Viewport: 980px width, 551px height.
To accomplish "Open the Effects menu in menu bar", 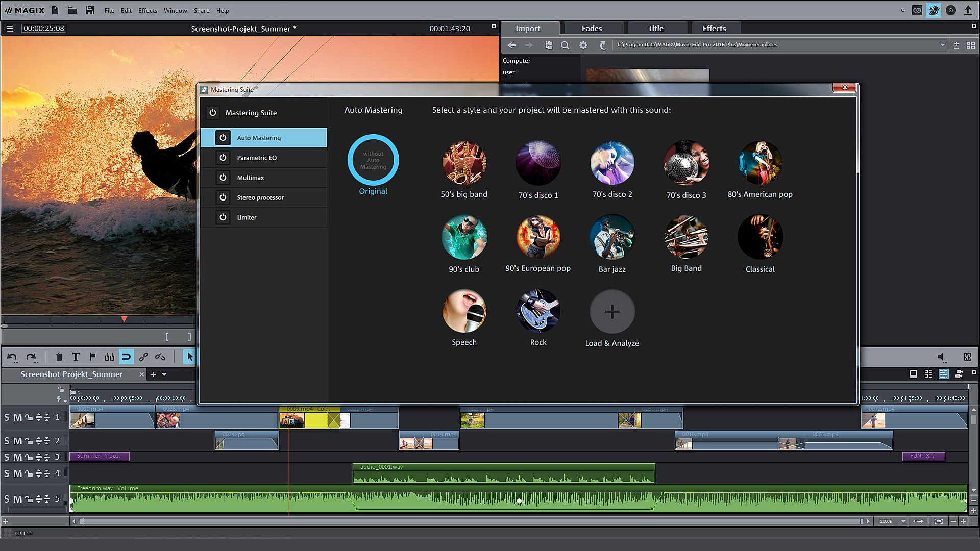I will point(148,10).
